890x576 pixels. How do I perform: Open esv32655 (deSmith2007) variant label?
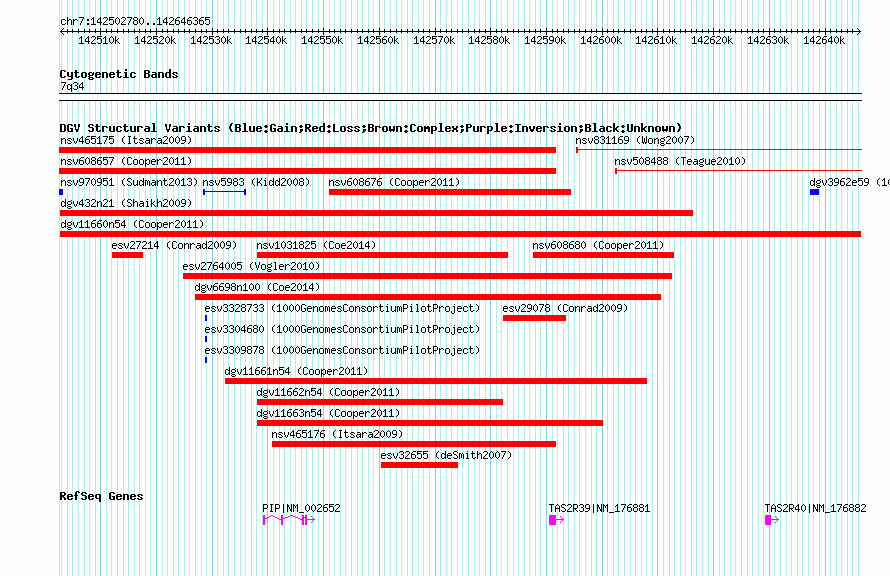pyautogui.click(x=446, y=455)
